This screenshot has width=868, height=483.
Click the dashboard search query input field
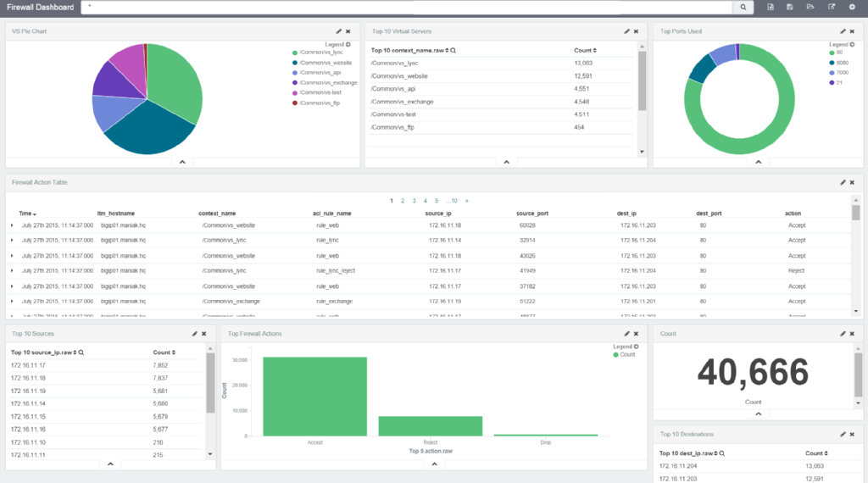[407, 7]
